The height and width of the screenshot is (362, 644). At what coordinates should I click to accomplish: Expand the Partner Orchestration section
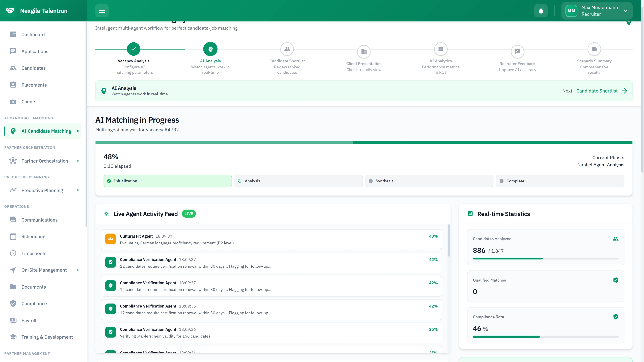44,161
